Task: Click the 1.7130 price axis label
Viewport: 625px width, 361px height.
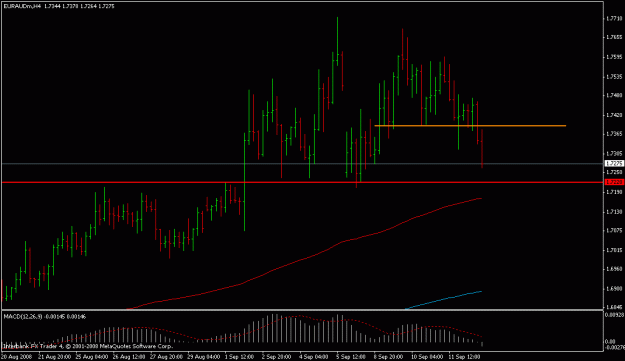Action: 614,212
